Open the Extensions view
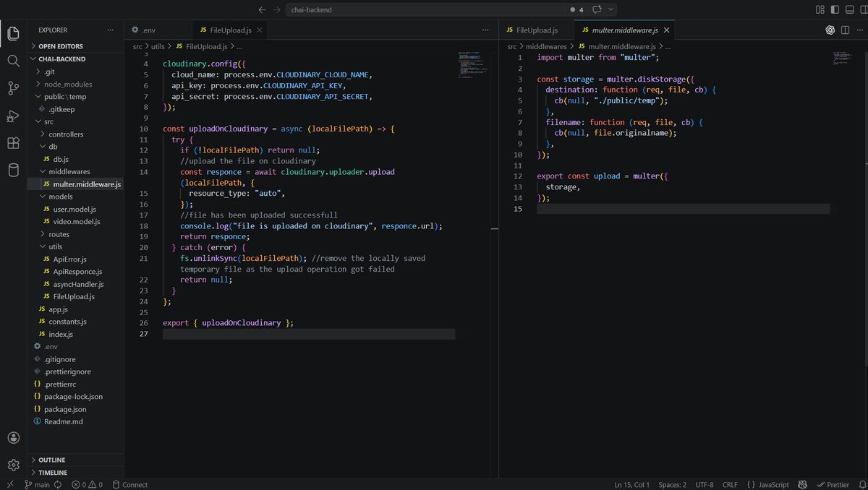The image size is (868, 490). coord(13,143)
